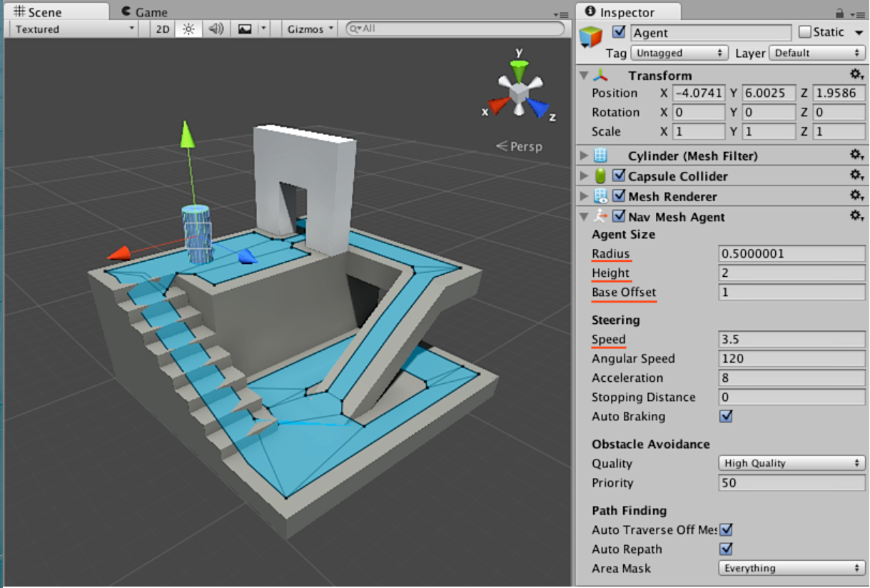870x588 pixels.
Task: Toggle the Nav Mesh Agent enabled checkbox
Action: [x=619, y=217]
